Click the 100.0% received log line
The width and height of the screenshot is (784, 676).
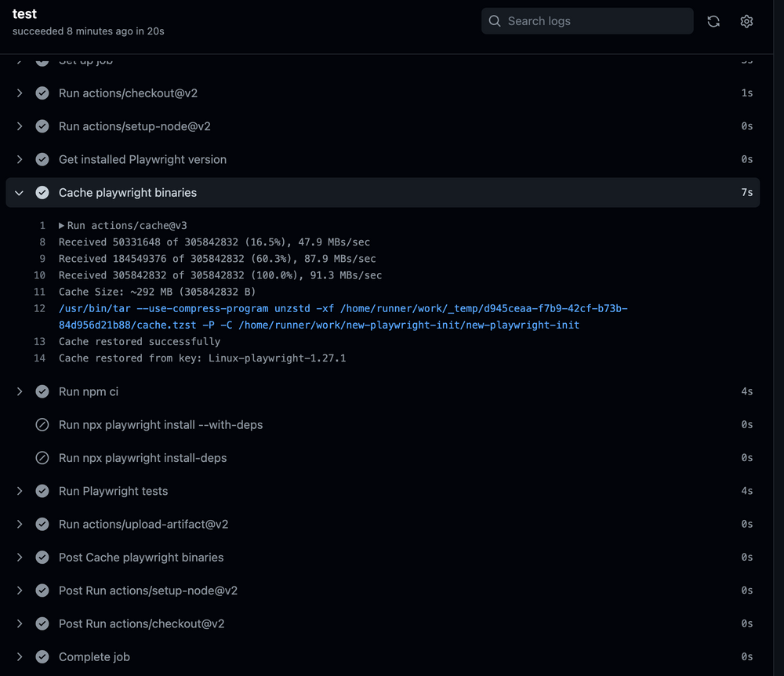[220, 275]
